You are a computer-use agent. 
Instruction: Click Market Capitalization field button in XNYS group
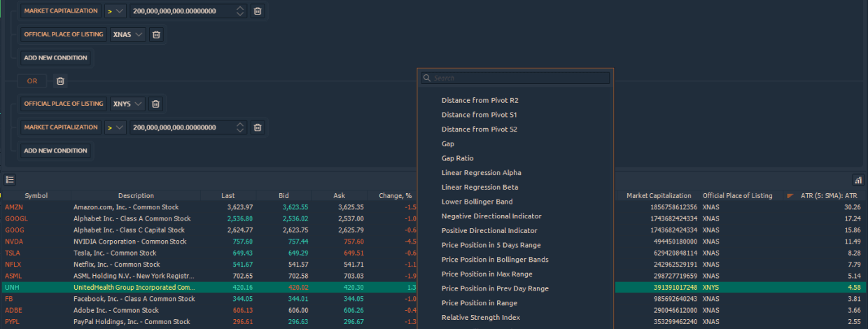click(x=61, y=127)
